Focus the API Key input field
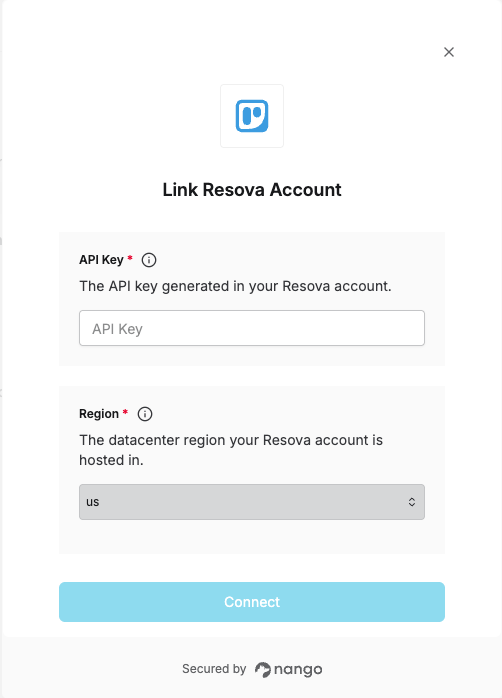This screenshot has width=502, height=698. (252, 328)
